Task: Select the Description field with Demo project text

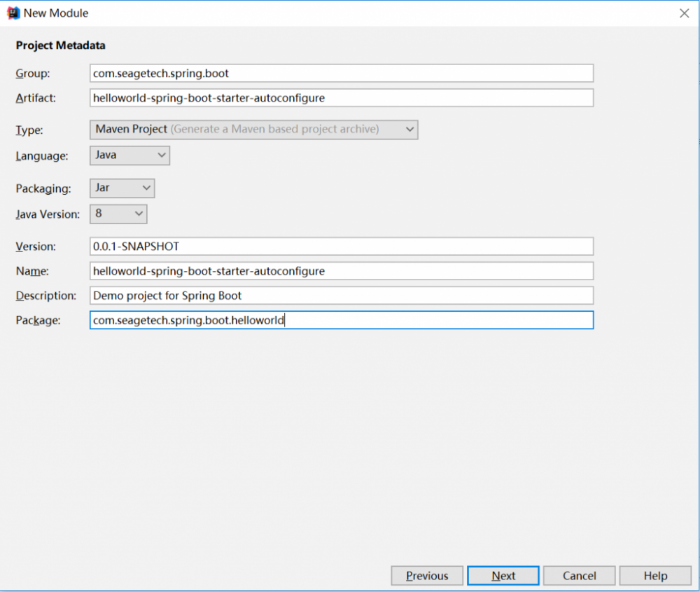Action: tap(341, 295)
